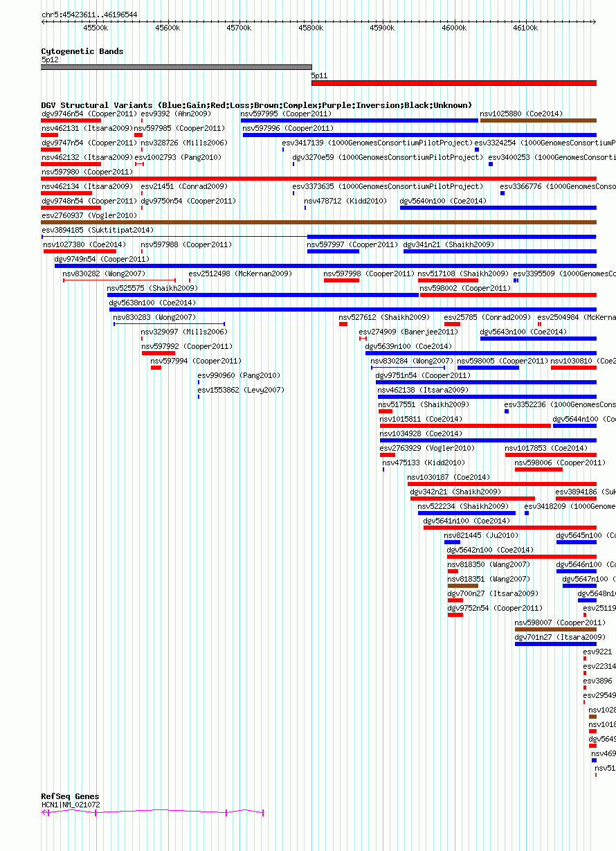
Task: Open variant label dgv701n27 (Itsara2009)
Action: 560,637
